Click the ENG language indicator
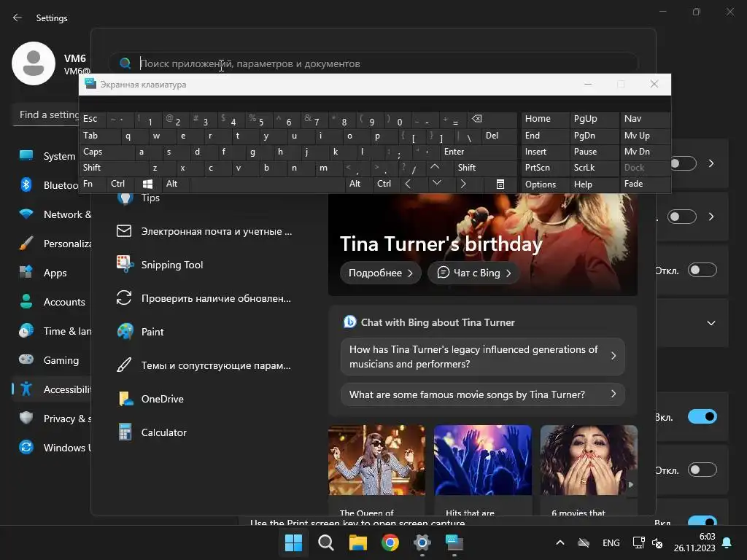 [611, 542]
